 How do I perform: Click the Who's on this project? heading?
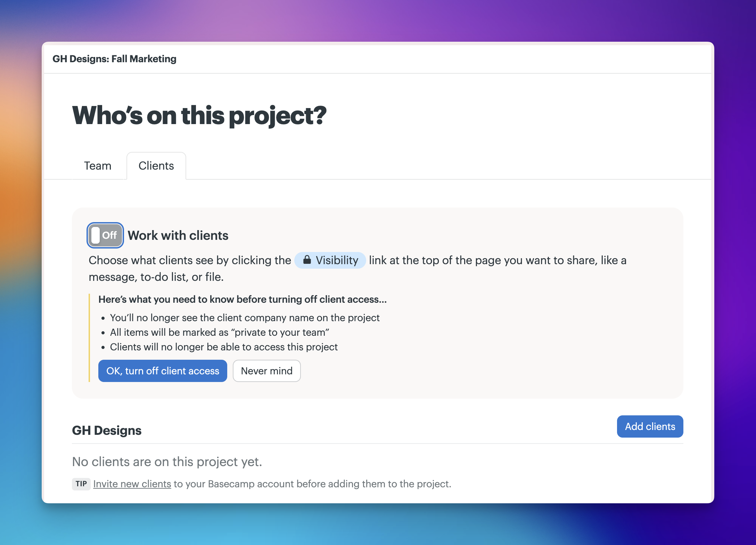click(199, 115)
